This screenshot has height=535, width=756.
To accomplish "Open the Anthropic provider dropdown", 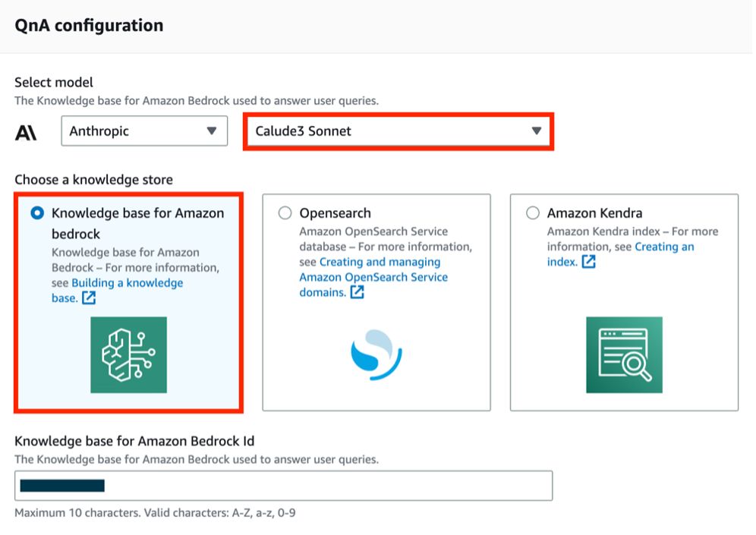I will coord(144,131).
